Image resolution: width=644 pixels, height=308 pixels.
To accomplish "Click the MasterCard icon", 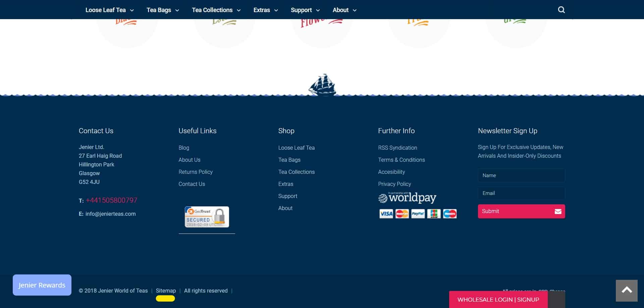I will pyautogui.click(x=402, y=214).
